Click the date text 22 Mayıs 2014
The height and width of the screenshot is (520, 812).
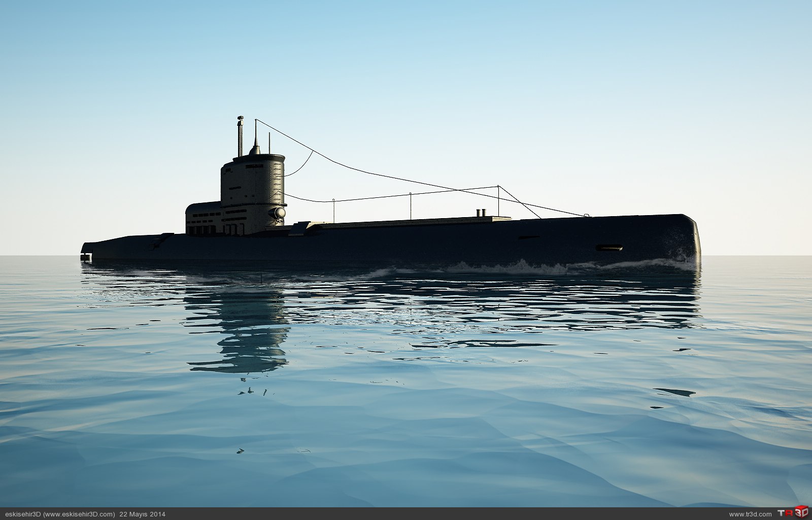pyautogui.click(x=143, y=514)
